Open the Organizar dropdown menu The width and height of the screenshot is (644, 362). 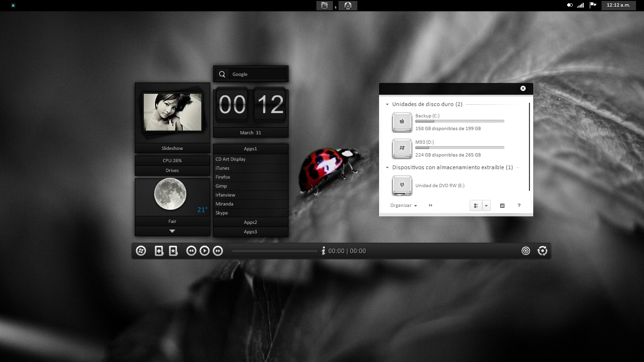click(404, 206)
